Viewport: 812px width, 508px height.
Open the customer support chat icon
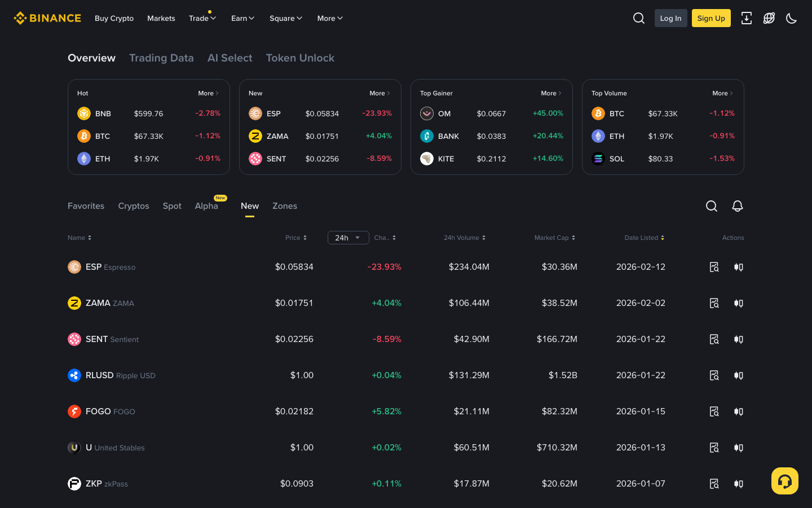784,480
